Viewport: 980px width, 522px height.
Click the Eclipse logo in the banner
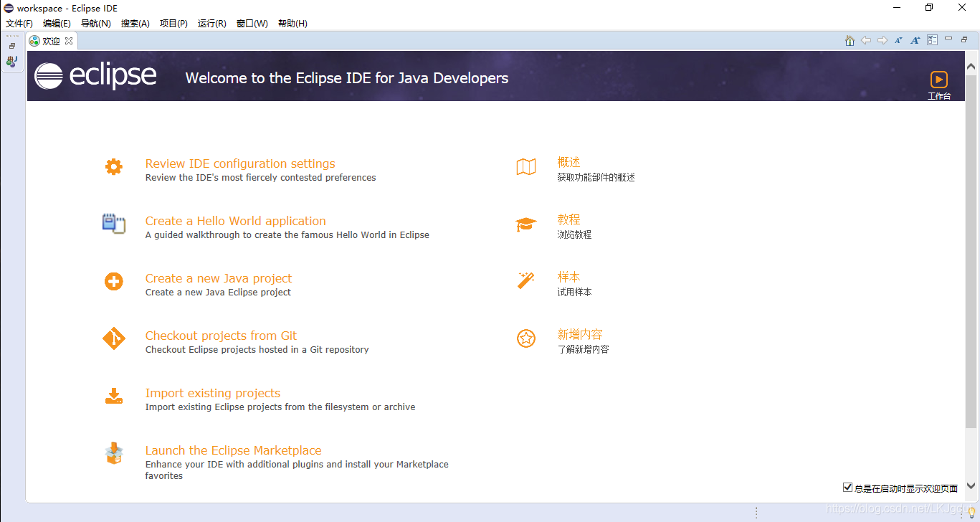pyautogui.click(x=95, y=76)
